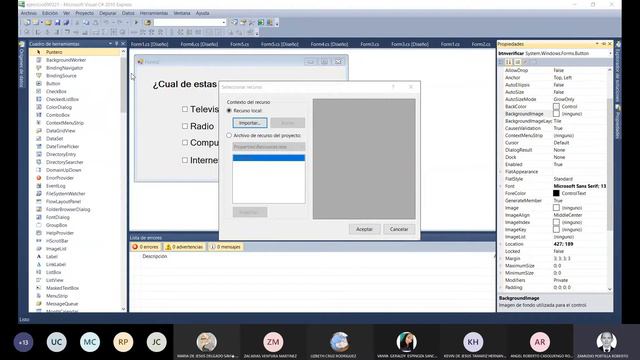Screen dimensions: 640x360
Task: Show the 0 advertencias filter
Action: coord(184,247)
